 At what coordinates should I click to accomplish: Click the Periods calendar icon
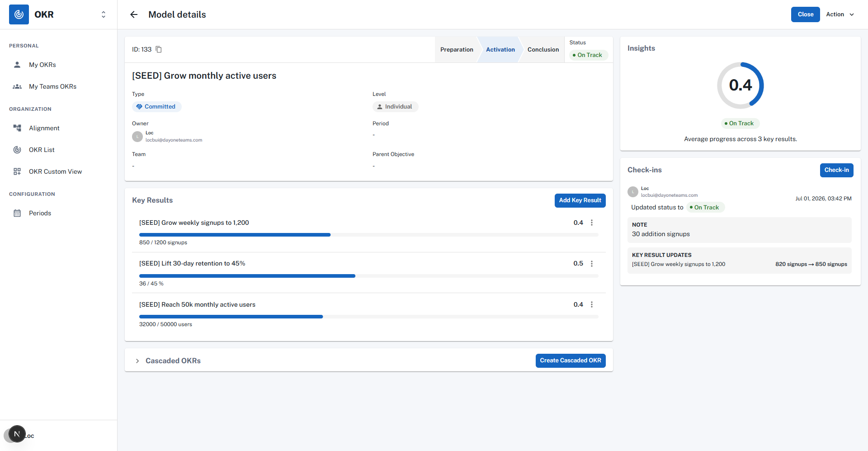click(x=17, y=213)
